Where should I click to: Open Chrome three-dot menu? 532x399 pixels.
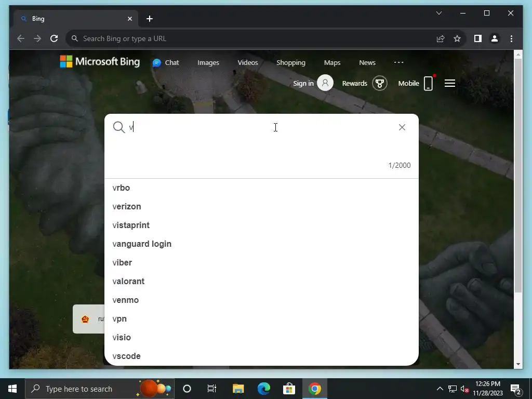511,38
